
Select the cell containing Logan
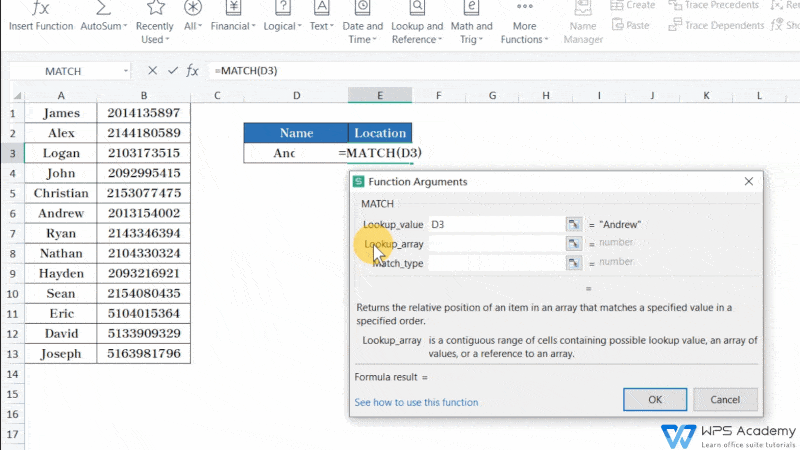click(61, 153)
